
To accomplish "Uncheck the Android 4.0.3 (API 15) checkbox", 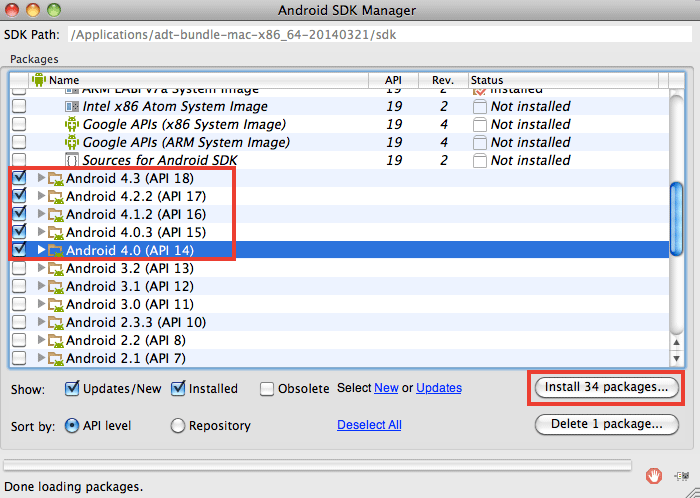I will (19, 231).
